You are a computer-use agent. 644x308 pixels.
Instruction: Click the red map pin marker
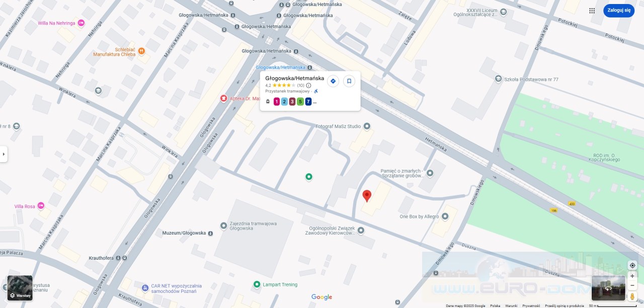pyautogui.click(x=367, y=196)
